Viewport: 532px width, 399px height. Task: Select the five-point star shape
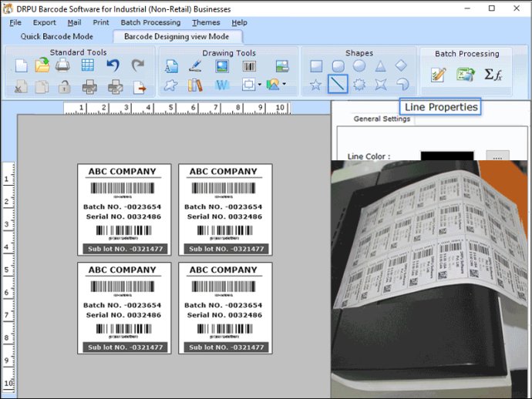tap(315, 85)
